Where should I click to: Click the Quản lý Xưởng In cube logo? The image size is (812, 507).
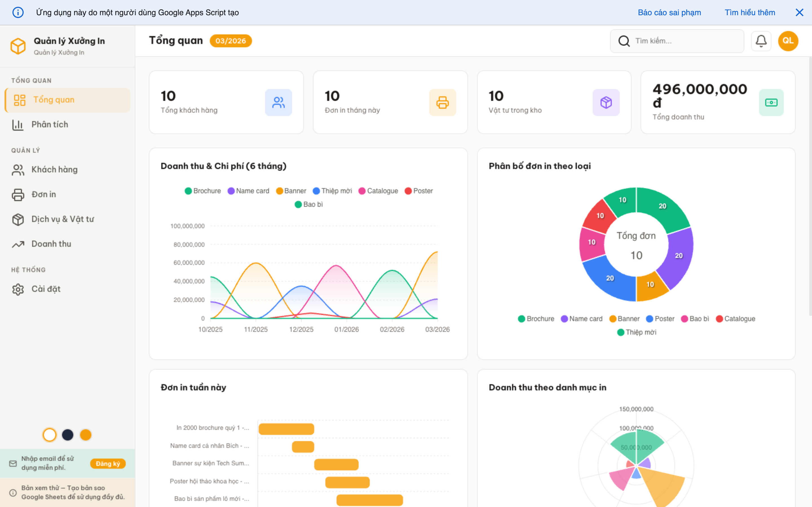coord(18,46)
